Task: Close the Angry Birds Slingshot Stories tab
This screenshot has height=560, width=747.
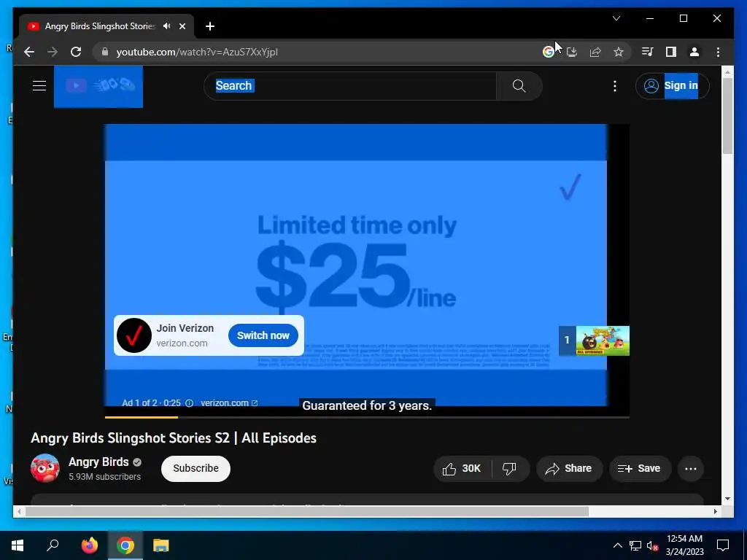Action: 182,26
